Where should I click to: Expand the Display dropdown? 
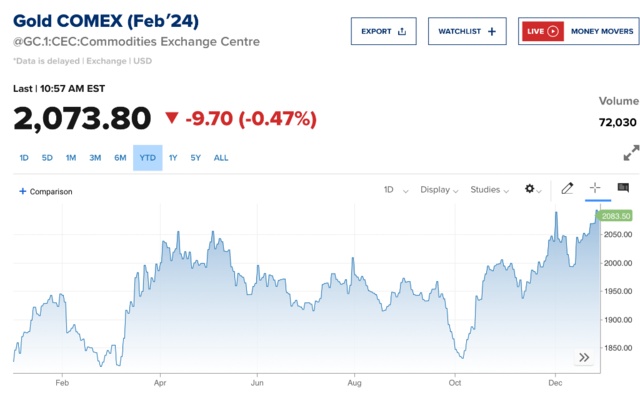439,190
